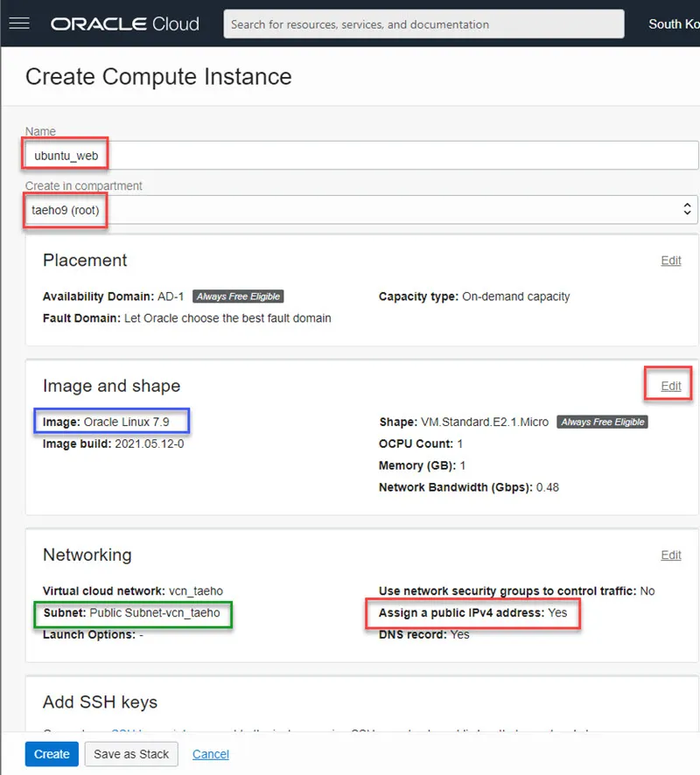Click Availability Domain: AD-1 text
700x775 pixels.
pyautogui.click(x=113, y=297)
